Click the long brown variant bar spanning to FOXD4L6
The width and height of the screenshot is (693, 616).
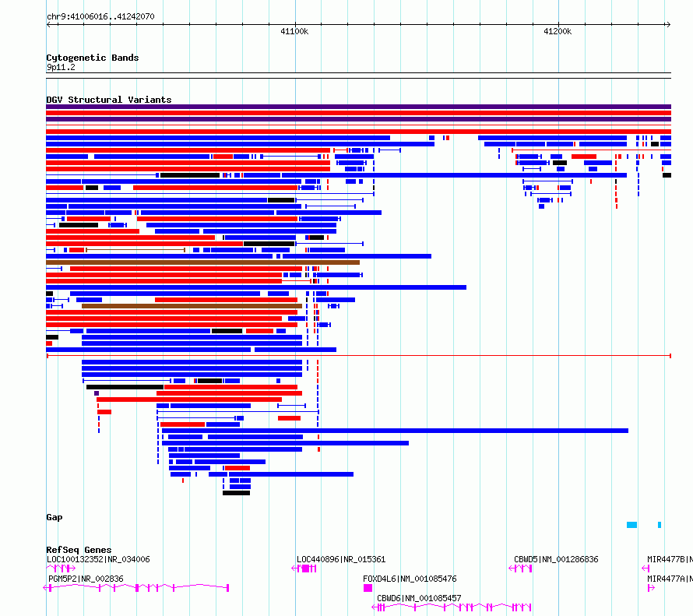point(203,262)
